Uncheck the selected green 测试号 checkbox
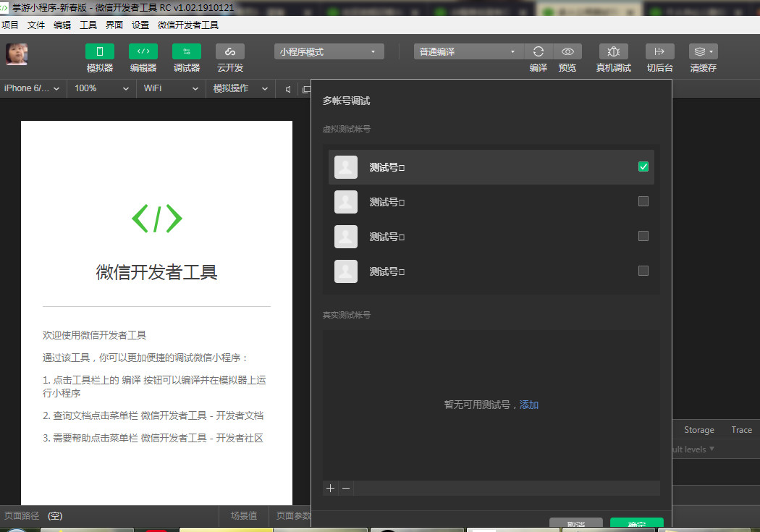The image size is (760, 532). [x=643, y=166]
